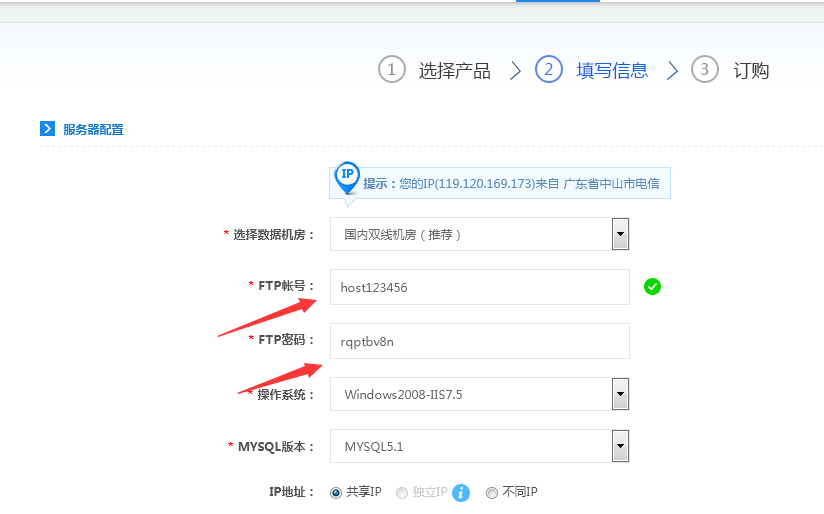Click green checkmark next to FTP帐号

(x=652, y=286)
